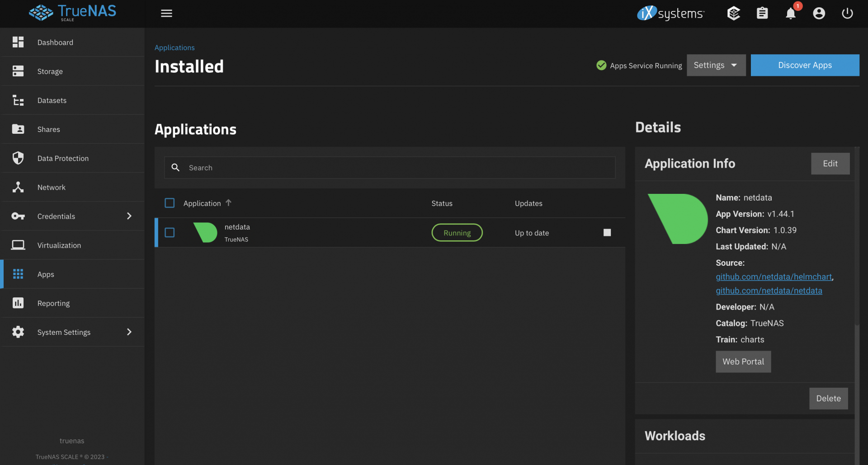Open Dashboard menu item
868x465 pixels.
tap(72, 42)
